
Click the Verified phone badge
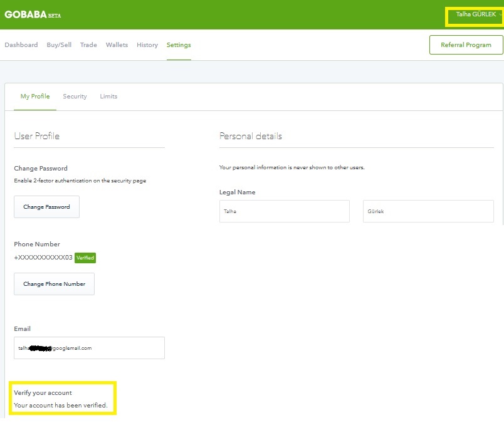[x=85, y=258]
